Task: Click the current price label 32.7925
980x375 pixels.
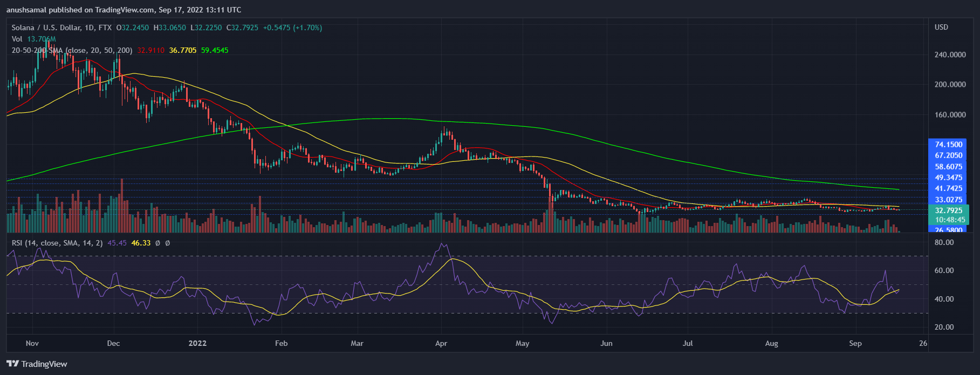Action: (x=948, y=210)
